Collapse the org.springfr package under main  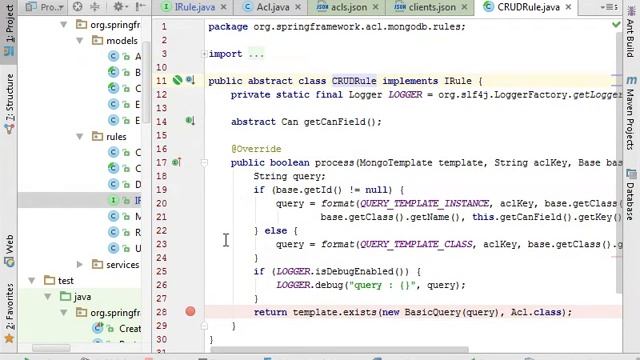[x=64, y=25]
